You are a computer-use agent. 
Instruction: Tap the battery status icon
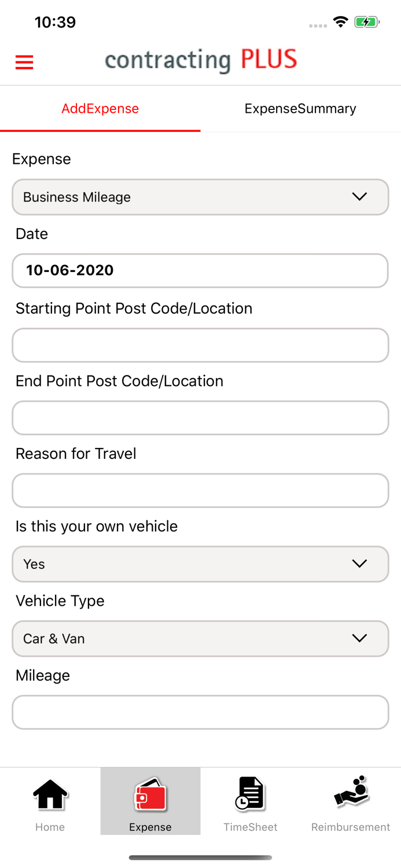pos(367,23)
